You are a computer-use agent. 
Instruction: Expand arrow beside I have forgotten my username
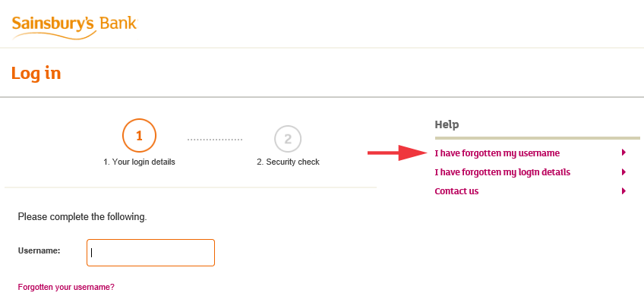624,153
